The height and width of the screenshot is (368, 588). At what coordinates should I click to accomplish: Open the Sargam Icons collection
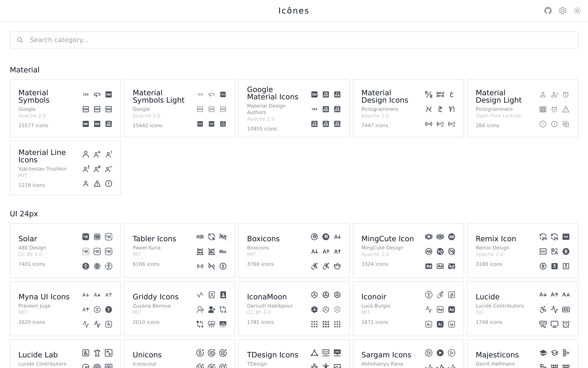[x=408, y=354]
